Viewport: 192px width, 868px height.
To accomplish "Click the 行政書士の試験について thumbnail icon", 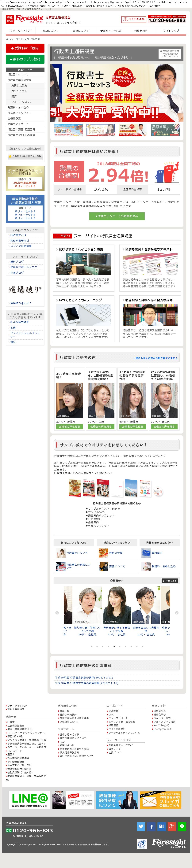I will pyautogui.click(x=61, y=566).
